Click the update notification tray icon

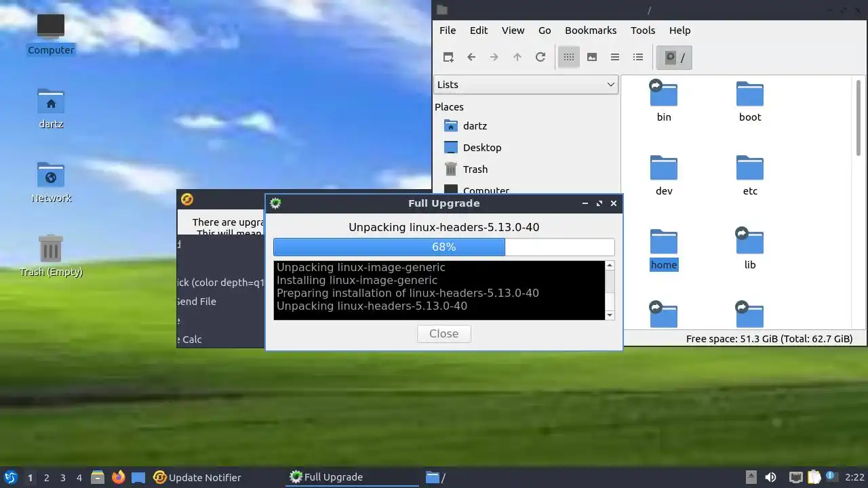point(831,477)
